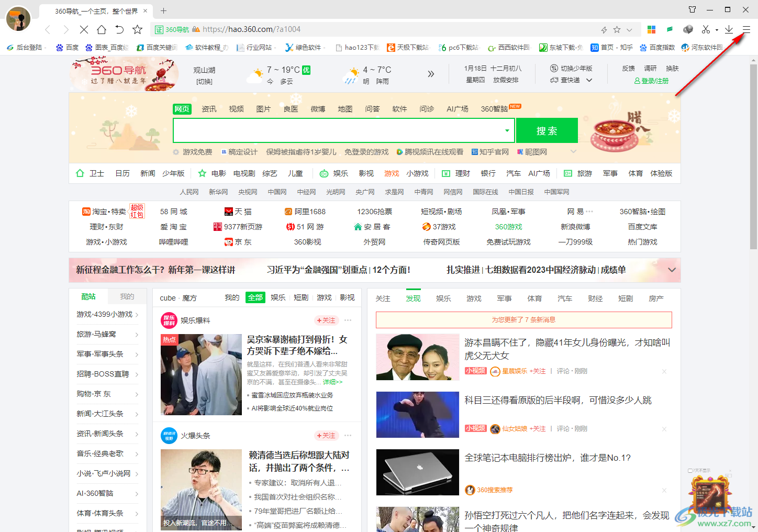Image resolution: width=758 pixels, height=532 pixels.
Task: Open the downloads manager icon
Action: click(x=729, y=30)
